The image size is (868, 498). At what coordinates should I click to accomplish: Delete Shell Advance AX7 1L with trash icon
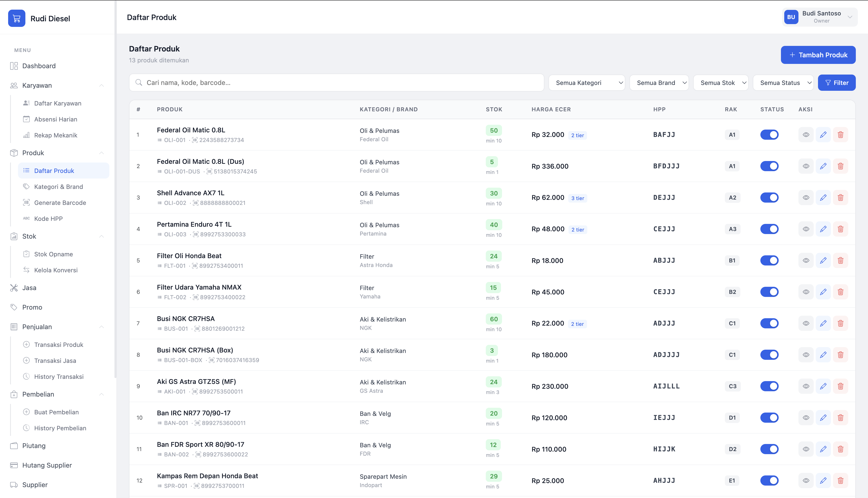click(x=841, y=198)
